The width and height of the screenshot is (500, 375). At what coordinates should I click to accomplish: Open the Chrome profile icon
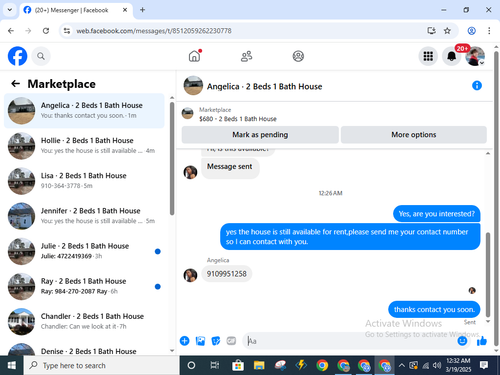(x=471, y=31)
